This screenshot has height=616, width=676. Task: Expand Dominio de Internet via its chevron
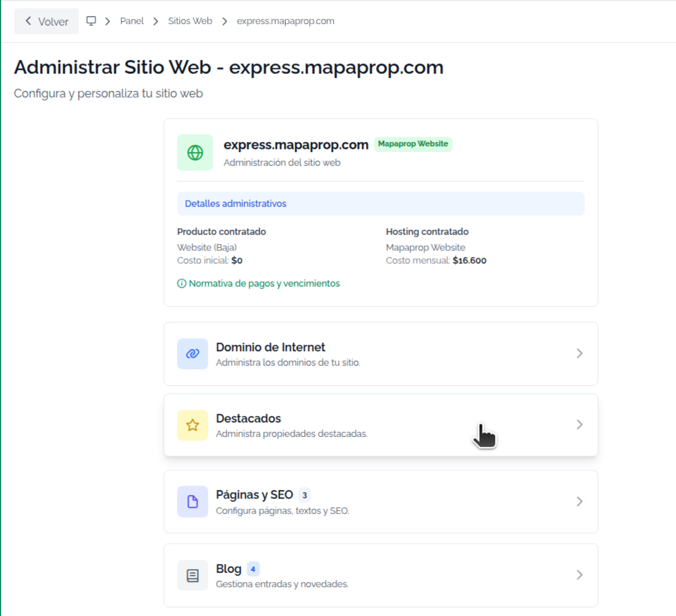click(x=580, y=353)
